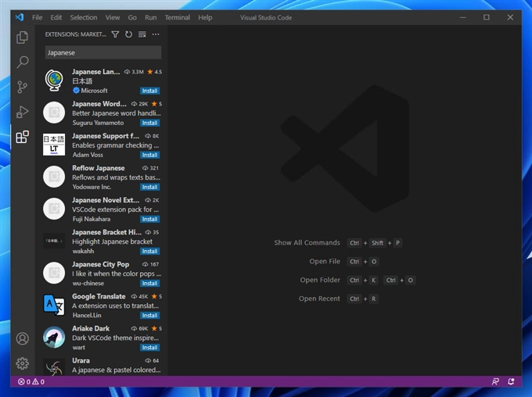
Task: Select the Japanese City Pop title
Action: click(100, 264)
